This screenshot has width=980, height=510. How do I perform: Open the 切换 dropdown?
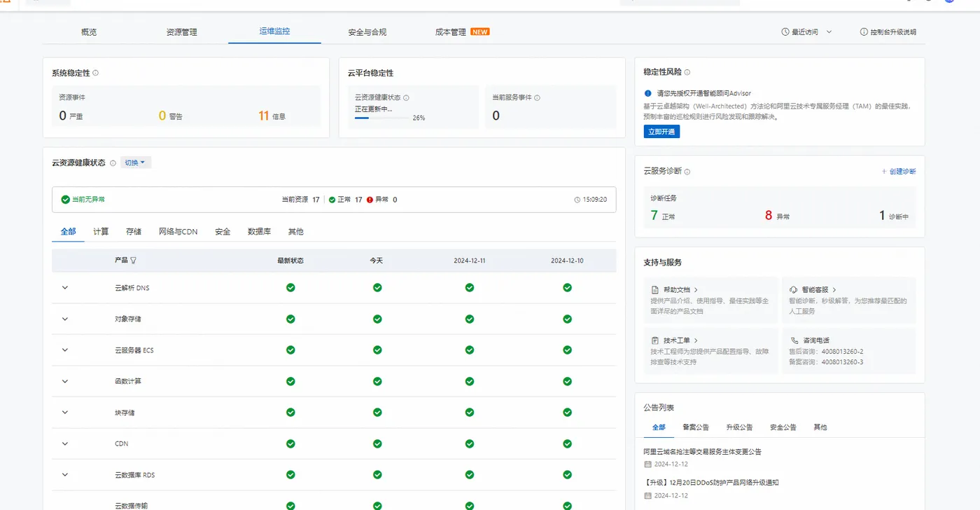click(136, 163)
